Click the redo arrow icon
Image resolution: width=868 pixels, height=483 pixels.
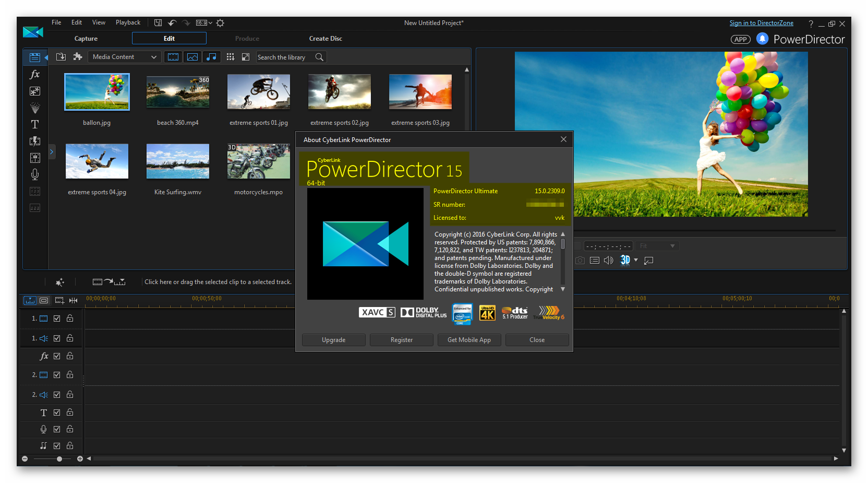click(186, 23)
